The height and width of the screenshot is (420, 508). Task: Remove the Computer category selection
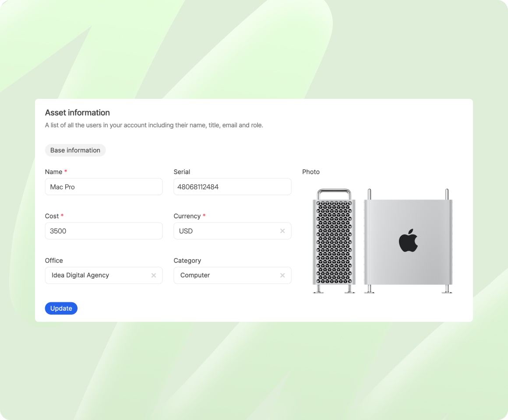[282, 275]
